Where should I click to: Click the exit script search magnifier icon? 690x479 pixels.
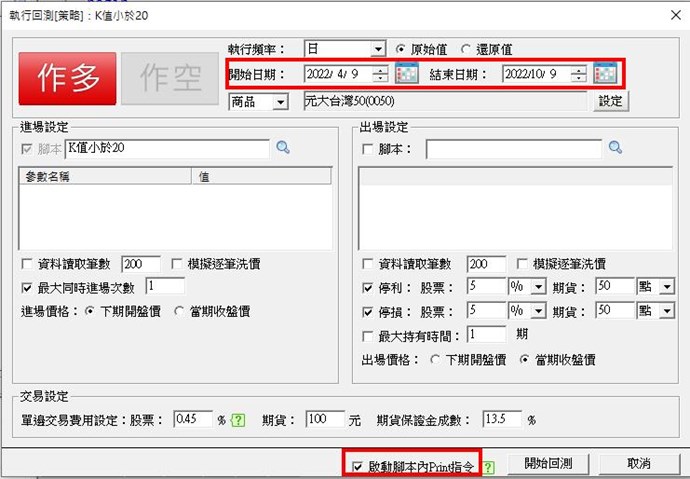click(x=615, y=149)
